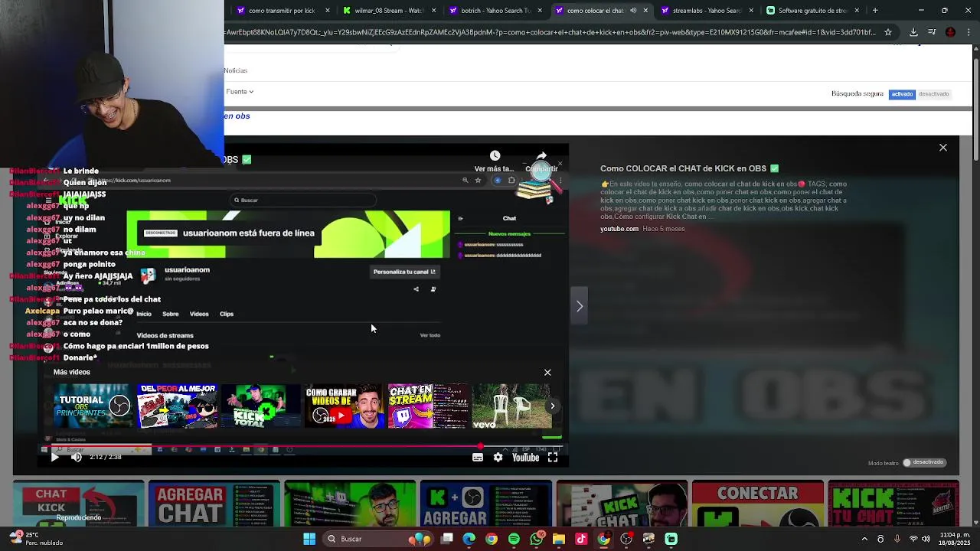This screenshot has width=980, height=551.
Task: Open the Como Grabar Videos suggested video
Action: [345, 406]
